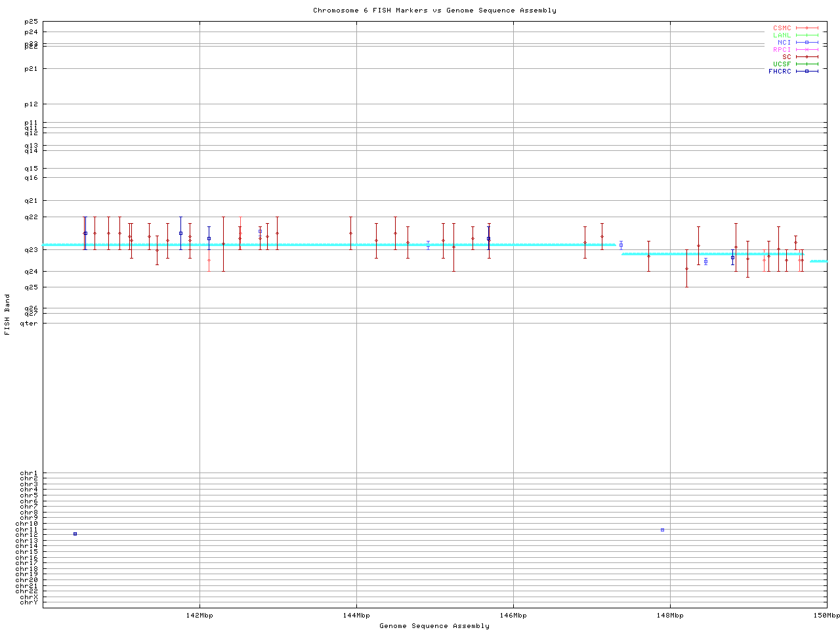Image resolution: width=840 pixels, height=630 pixels.
Task: Click the FHCRC blue legend marker
Action: click(x=807, y=72)
